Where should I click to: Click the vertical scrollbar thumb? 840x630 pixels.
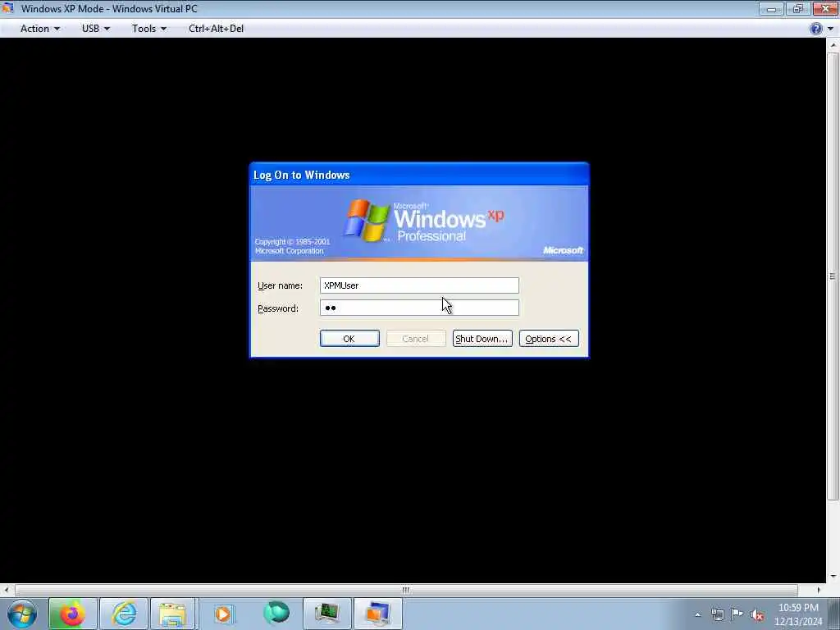pyautogui.click(x=833, y=276)
